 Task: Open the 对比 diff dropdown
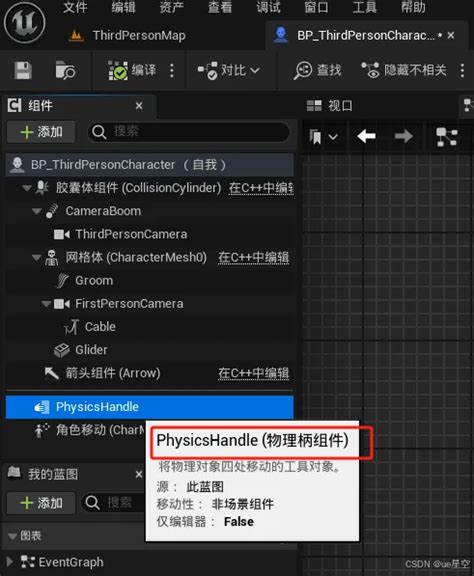(x=229, y=70)
